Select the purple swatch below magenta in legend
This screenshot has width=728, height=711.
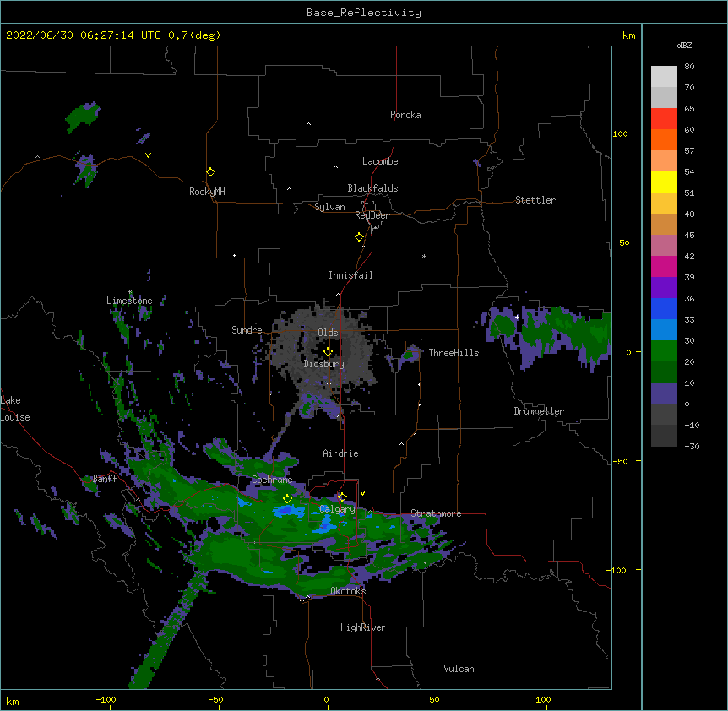(x=664, y=288)
